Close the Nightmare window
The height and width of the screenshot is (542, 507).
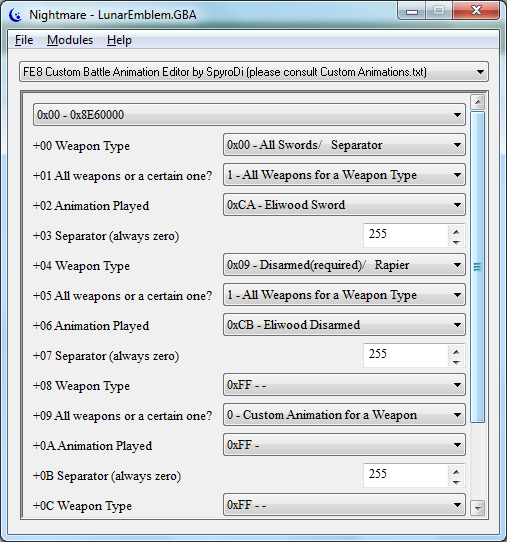point(476,11)
